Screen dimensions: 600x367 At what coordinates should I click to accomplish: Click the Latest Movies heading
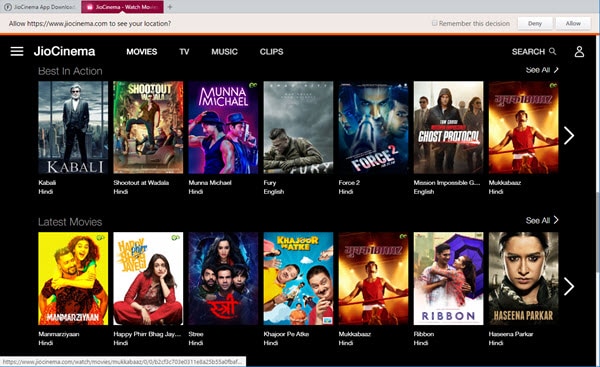coord(70,222)
